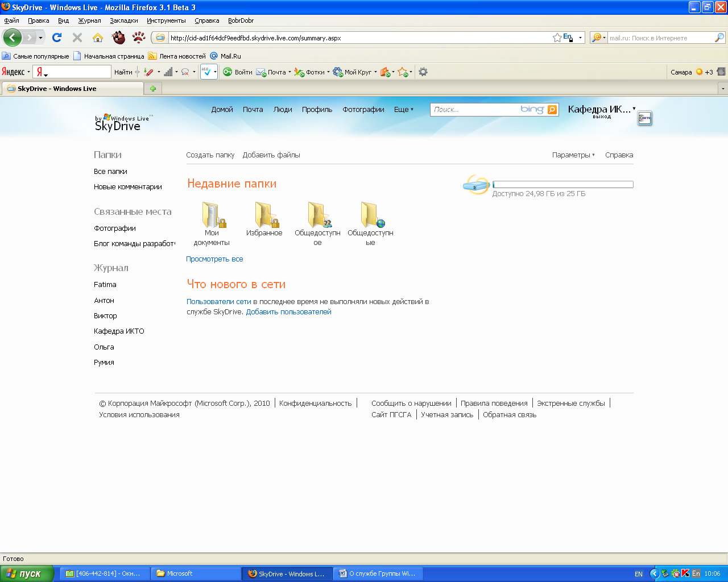
Task: Click the Yandex bar speech bubble icon
Action: [x=185, y=72]
